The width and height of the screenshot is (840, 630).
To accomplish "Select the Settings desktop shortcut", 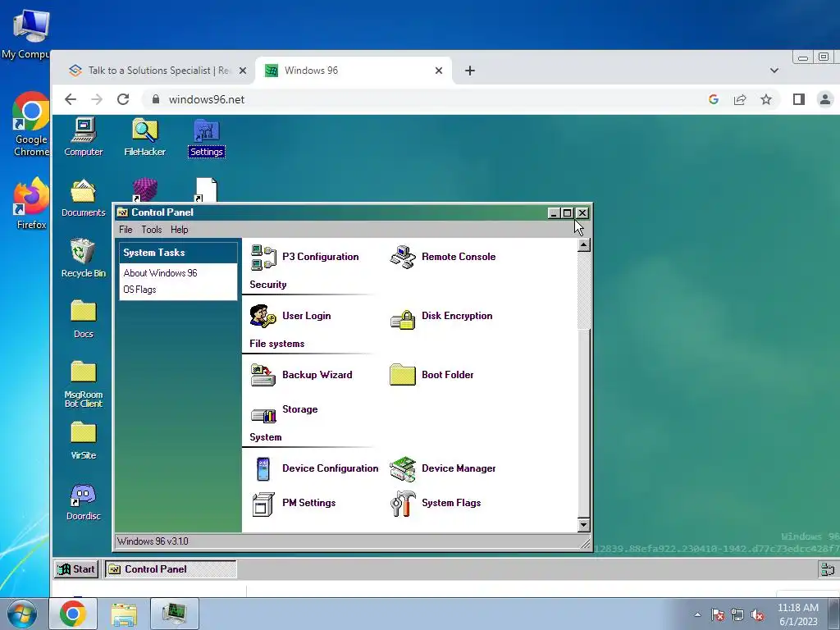I will [x=206, y=138].
